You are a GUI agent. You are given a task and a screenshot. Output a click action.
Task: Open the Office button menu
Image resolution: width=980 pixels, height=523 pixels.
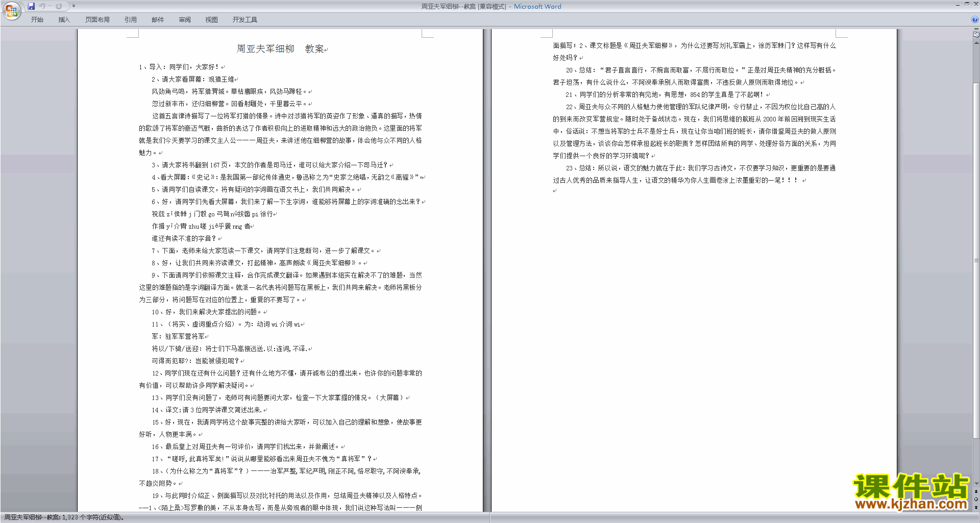click(11, 11)
